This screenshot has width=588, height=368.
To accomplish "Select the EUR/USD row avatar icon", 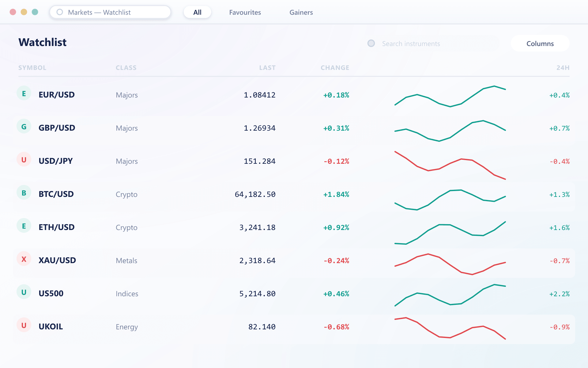I will click(x=24, y=93).
